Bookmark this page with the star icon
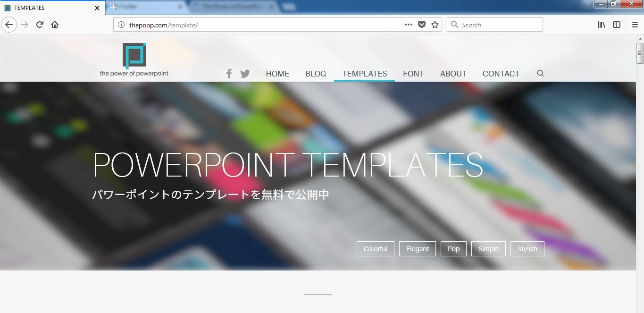Image resolution: width=644 pixels, height=313 pixels. pyautogui.click(x=435, y=25)
